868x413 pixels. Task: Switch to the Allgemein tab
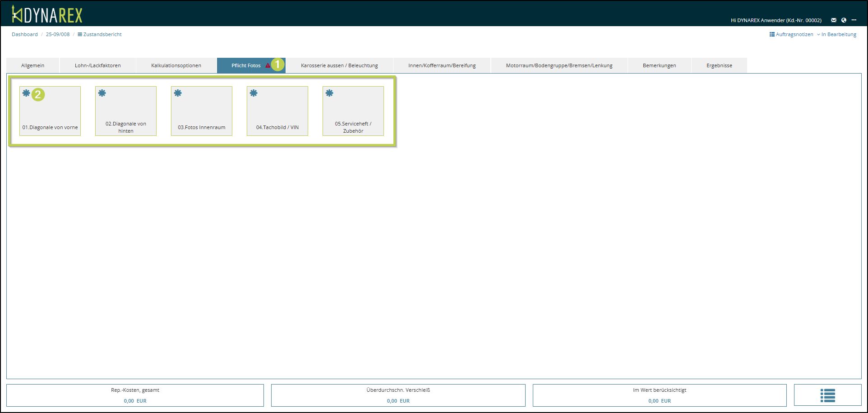point(33,65)
